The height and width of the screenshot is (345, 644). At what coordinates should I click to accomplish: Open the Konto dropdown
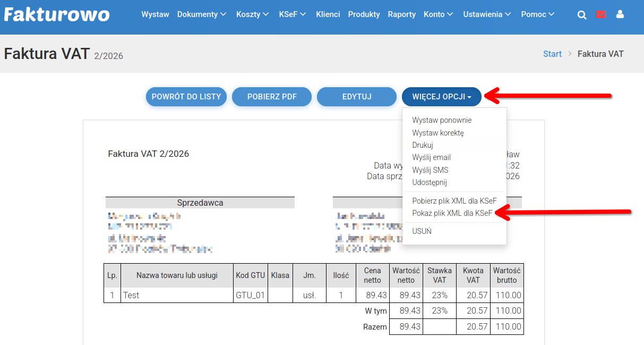439,14
